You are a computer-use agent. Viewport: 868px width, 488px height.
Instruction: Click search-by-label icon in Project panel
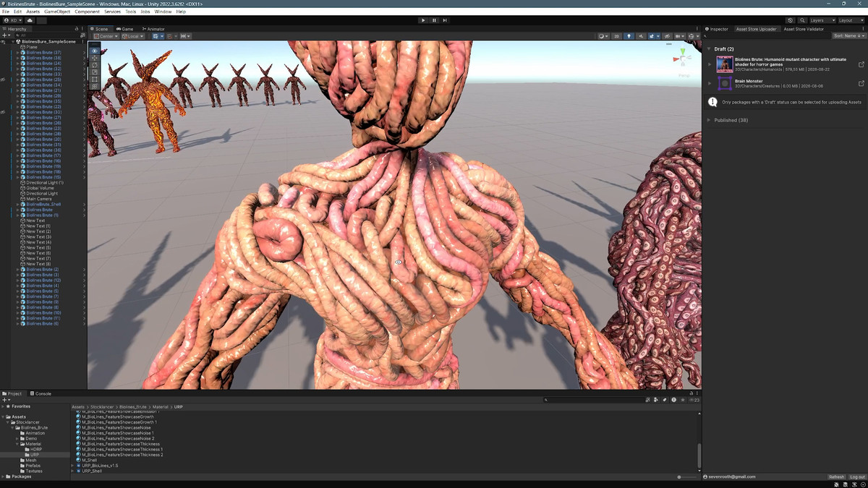[x=665, y=400]
